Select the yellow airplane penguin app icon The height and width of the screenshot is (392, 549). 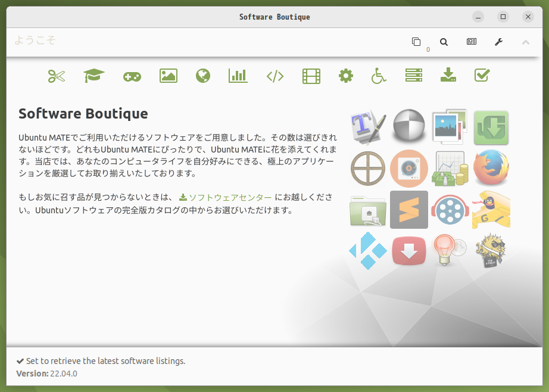coord(491,210)
